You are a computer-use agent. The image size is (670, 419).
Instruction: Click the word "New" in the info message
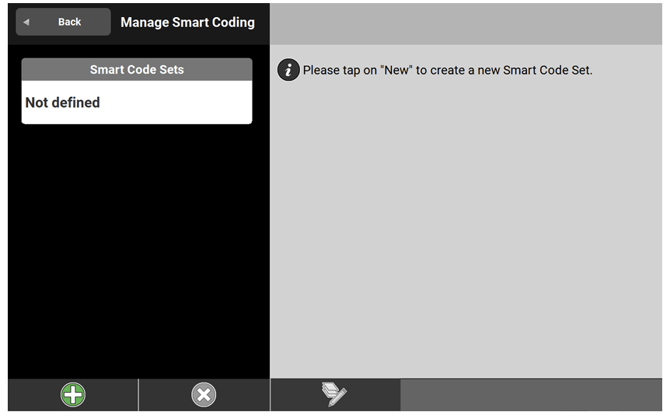pyautogui.click(x=393, y=71)
